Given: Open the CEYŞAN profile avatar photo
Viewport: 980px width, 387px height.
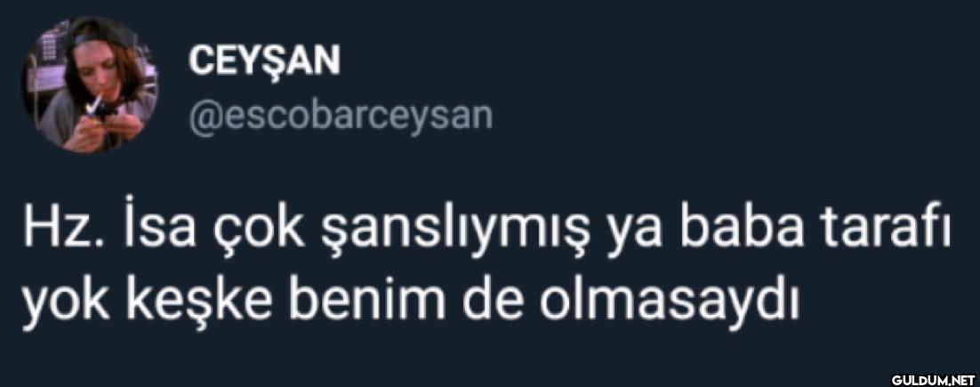Looking at the screenshot, I should [91, 85].
